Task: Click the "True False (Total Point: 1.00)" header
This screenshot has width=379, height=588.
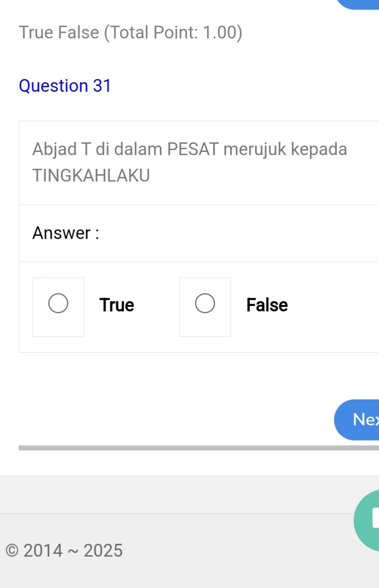Action: 131,32
